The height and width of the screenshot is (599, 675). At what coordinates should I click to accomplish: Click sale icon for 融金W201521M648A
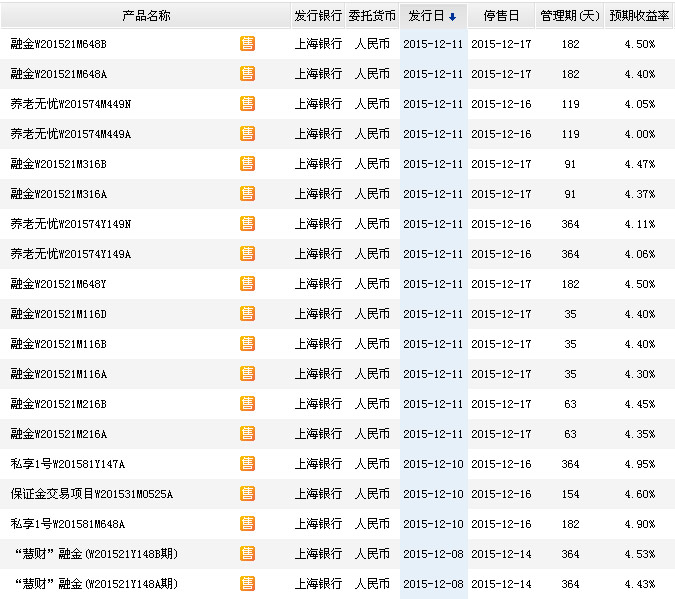pyautogui.click(x=248, y=74)
